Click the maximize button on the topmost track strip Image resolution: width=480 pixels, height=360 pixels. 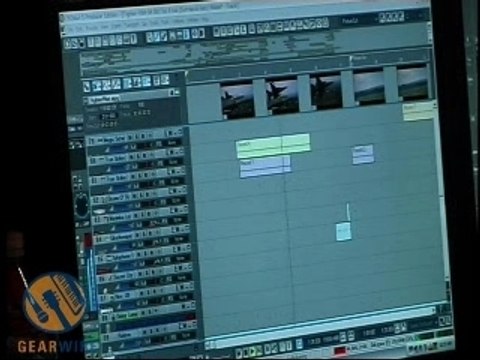179,133
